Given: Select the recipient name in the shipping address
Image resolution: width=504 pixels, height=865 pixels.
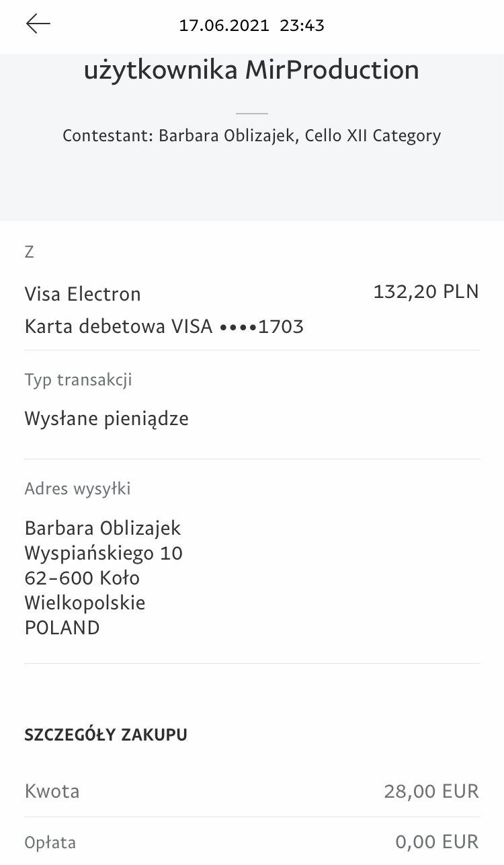Looking at the screenshot, I should 103,528.
